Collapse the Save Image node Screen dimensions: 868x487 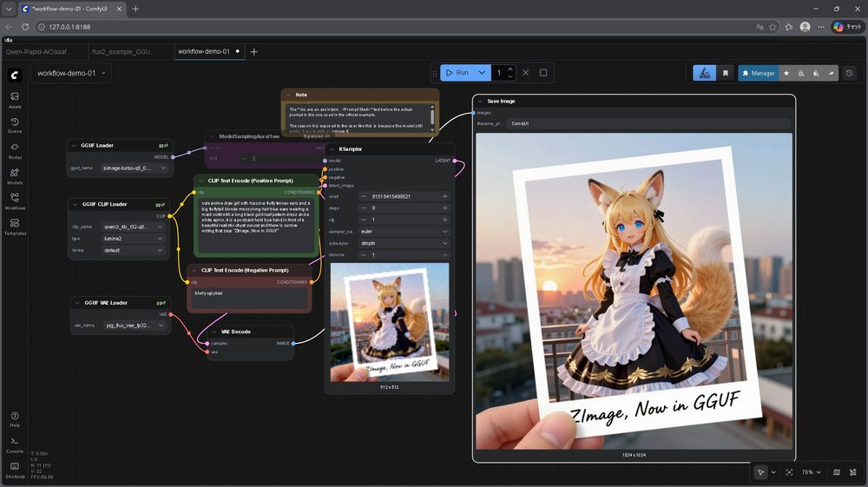480,102
